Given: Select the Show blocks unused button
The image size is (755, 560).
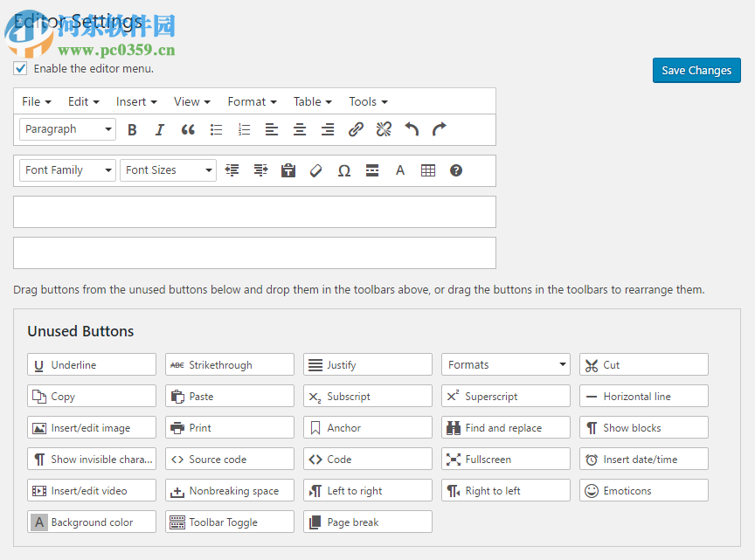Looking at the screenshot, I should coord(644,427).
